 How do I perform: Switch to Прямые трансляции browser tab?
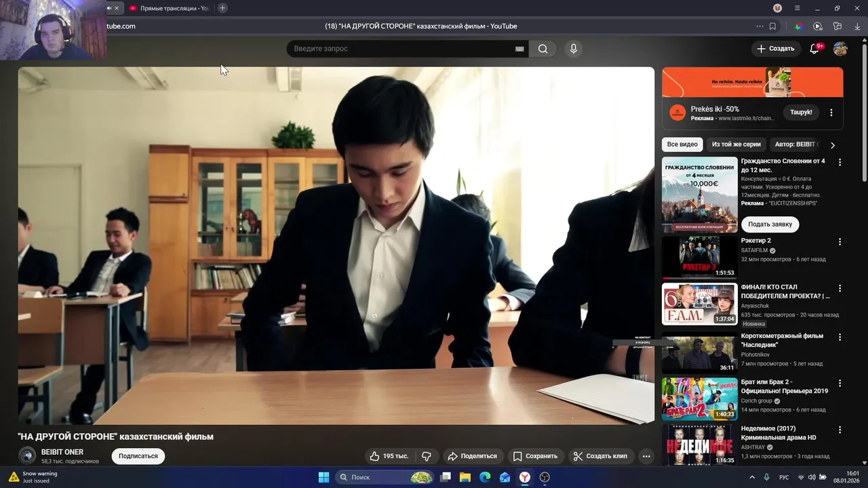tap(170, 8)
